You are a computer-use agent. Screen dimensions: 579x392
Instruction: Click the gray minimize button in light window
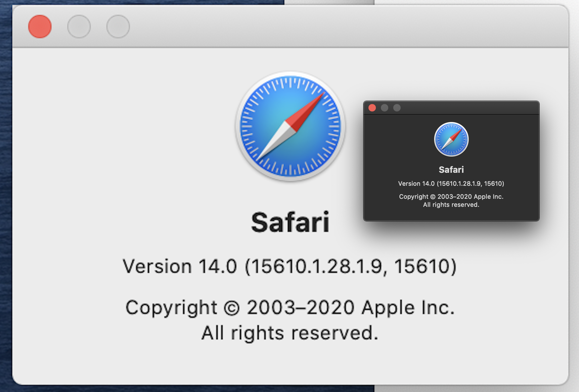(x=79, y=27)
